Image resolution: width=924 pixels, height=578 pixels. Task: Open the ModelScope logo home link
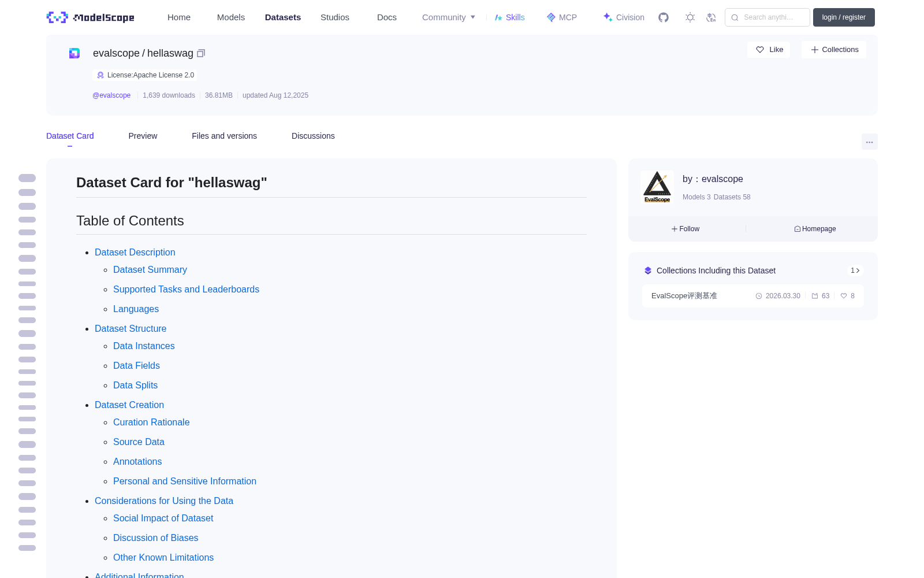[x=90, y=17]
